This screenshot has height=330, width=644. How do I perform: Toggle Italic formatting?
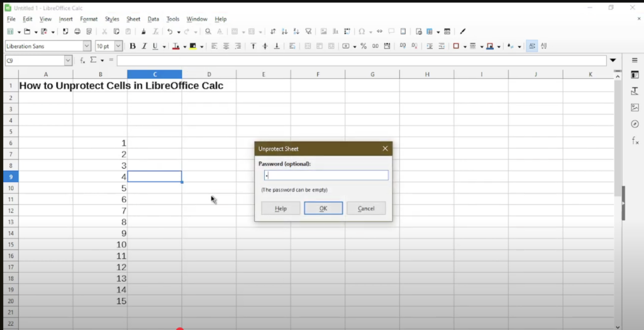click(x=144, y=46)
